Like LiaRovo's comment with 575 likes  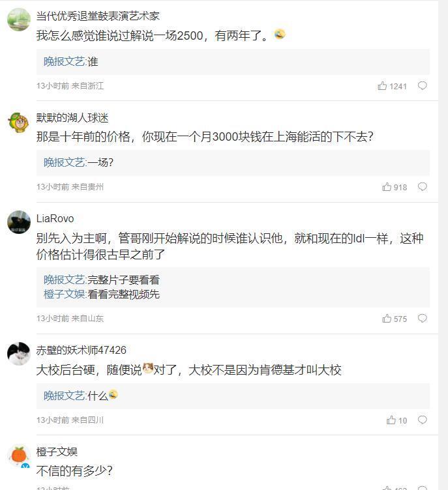tap(387, 319)
